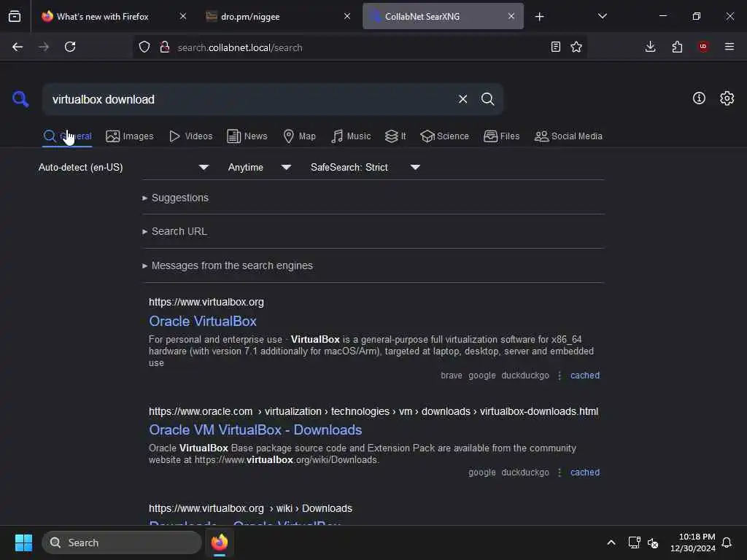This screenshot has height=560, width=747.
Task: Open the Windows Start menu
Action: click(23, 542)
